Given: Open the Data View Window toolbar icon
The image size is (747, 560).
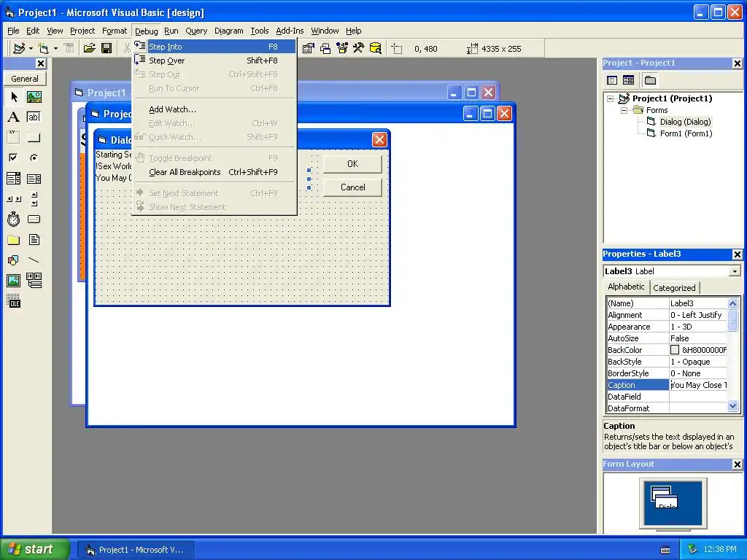Looking at the screenshot, I should 376,48.
